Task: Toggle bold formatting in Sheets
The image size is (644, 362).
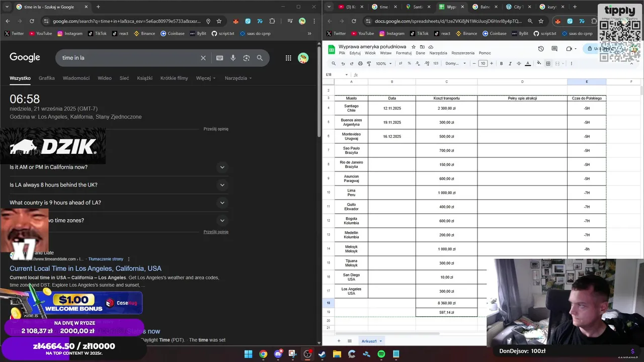Action: point(501,63)
